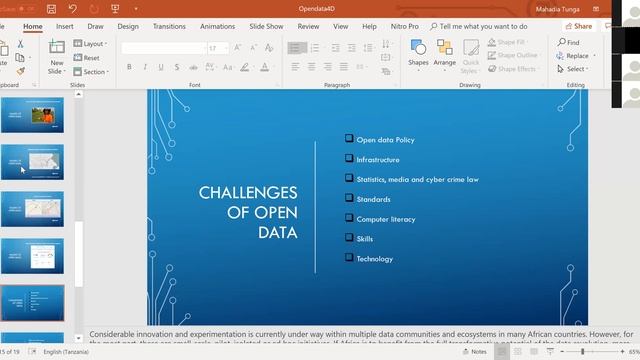Open the Arrange menu
Screen dimensions: 640x360
pyautogui.click(x=444, y=55)
